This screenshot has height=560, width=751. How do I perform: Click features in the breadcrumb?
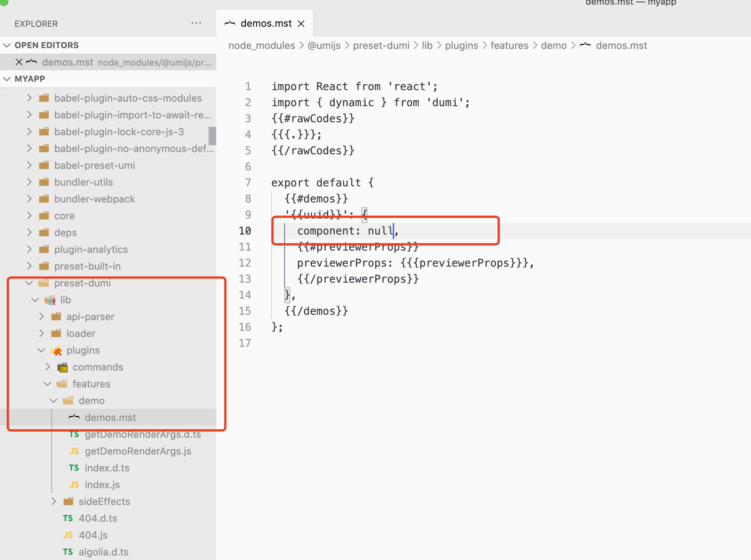(x=510, y=45)
